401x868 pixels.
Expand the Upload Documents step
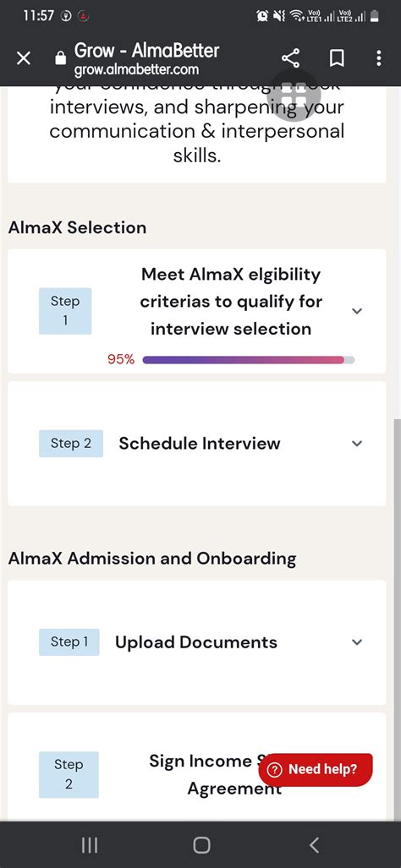pos(357,642)
